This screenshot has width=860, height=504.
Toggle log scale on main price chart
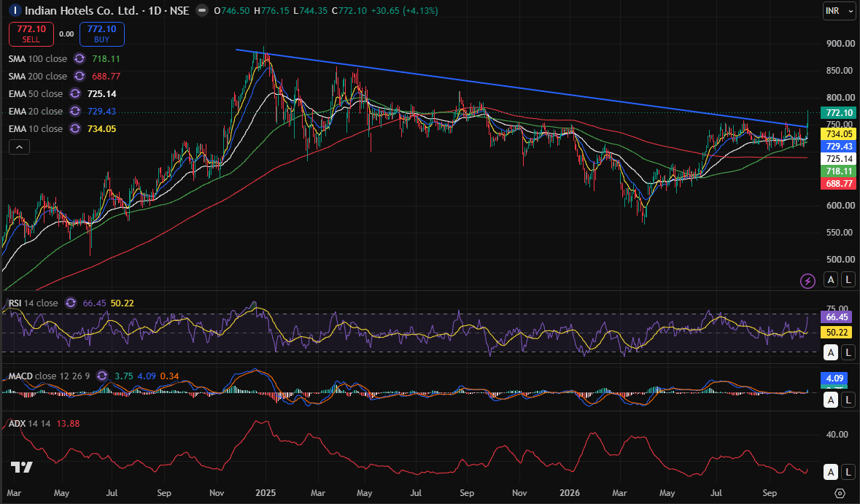pos(848,279)
